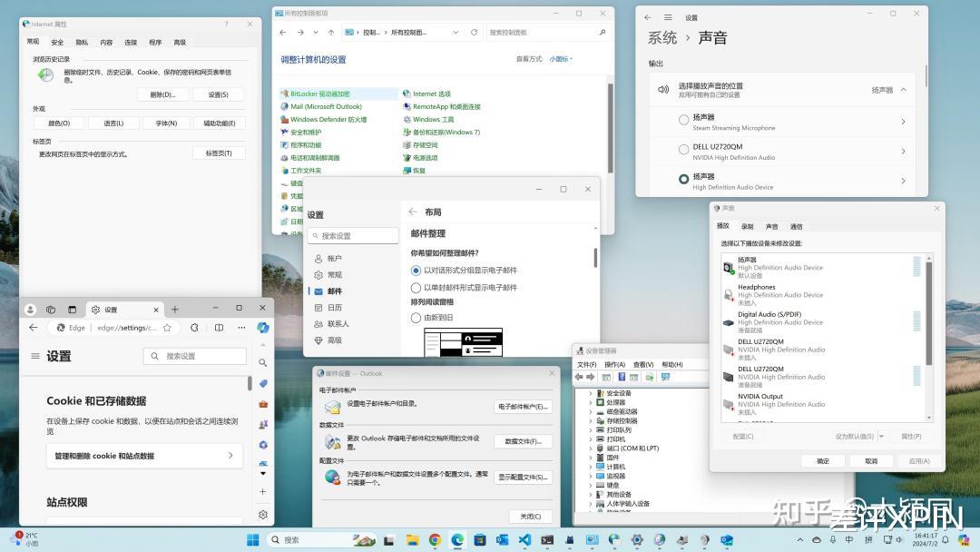This screenshot has height=552, width=980.
Task: Click Device Manager's back arrow toolbar icon
Action: tap(579, 377)
